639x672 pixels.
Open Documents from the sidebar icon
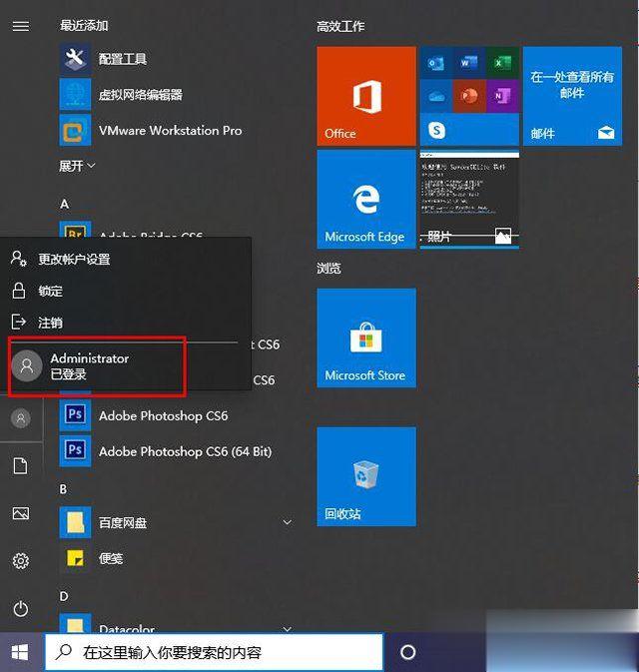point(21,466)
